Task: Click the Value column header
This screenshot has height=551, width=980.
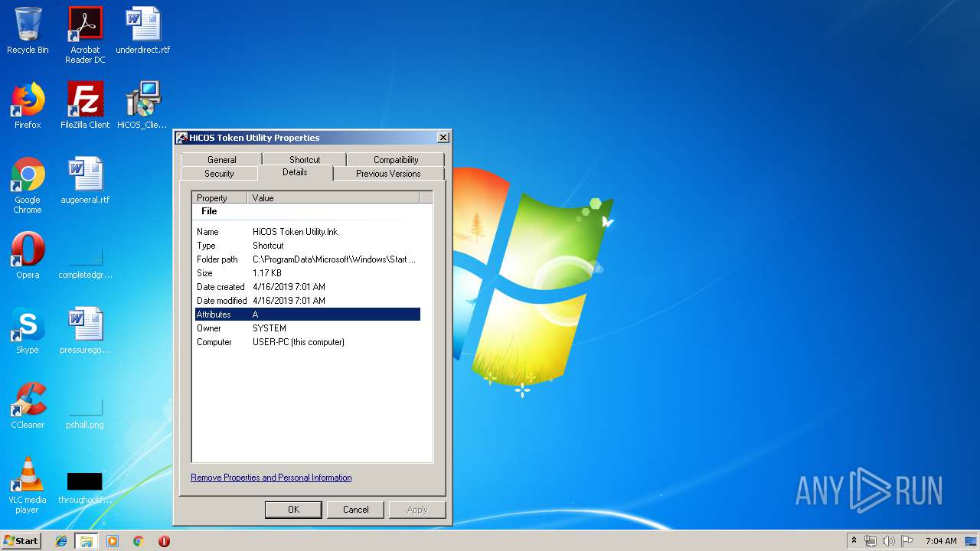Action: tap(333, 197)
